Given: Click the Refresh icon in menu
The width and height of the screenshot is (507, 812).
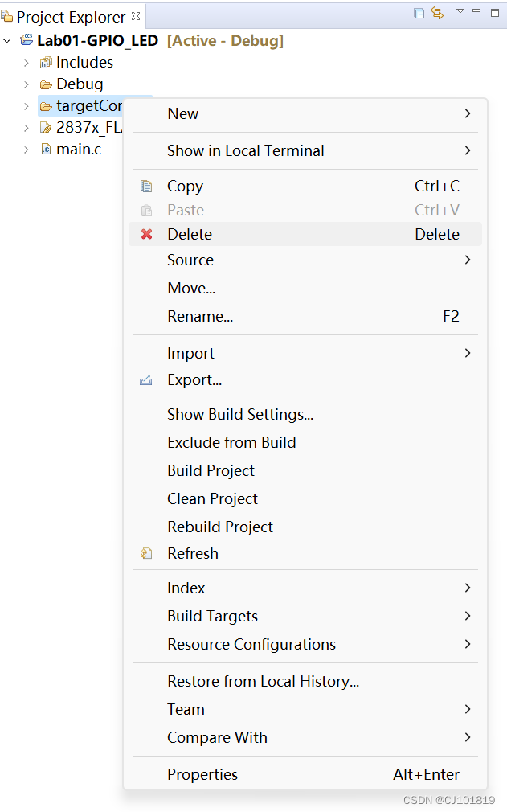Looking at the screenshot, I should tap(146, 553).
